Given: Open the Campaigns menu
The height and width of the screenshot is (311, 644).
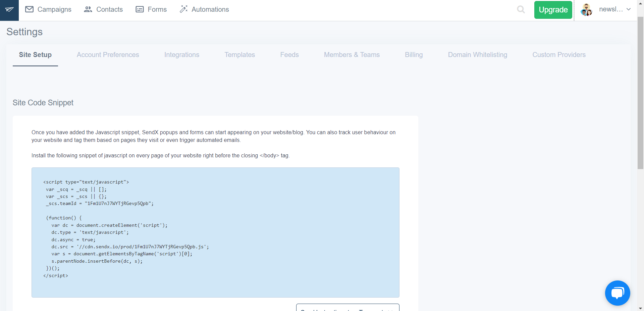Looking at the screenshot, I should click(x=48, y=9).
